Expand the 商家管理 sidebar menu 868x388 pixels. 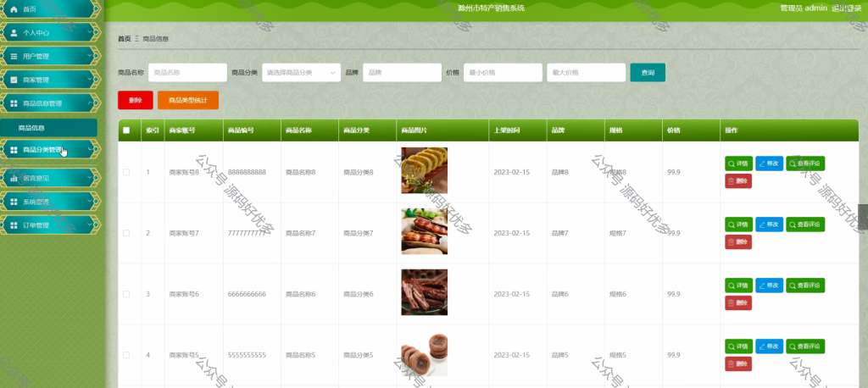click(x=50, y=80)
